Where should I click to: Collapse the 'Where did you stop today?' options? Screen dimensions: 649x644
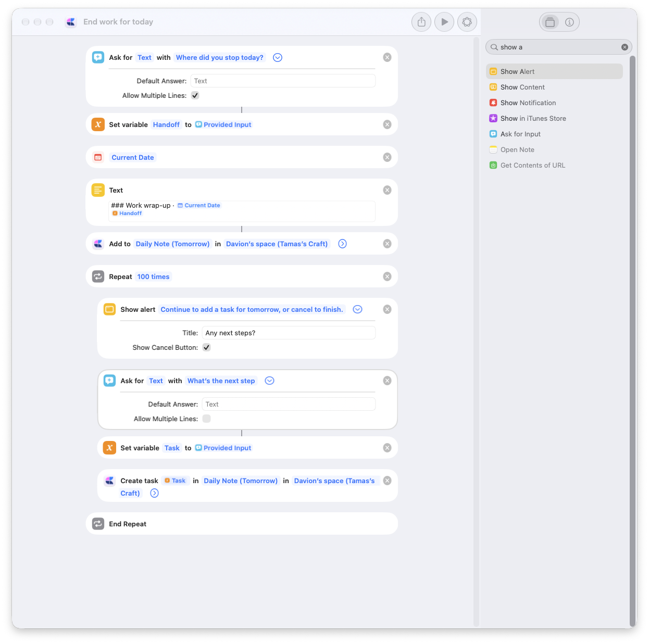tap(278, 57)
